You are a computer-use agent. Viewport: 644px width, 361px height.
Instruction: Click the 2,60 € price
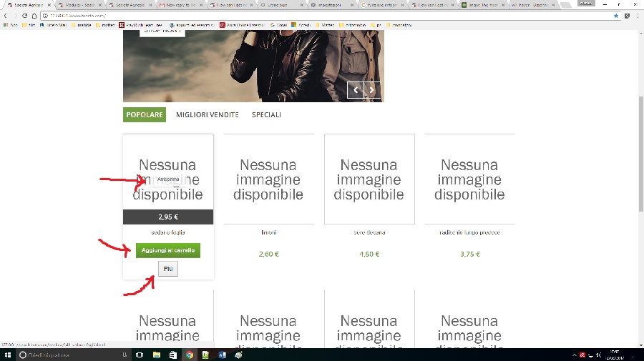268,254
